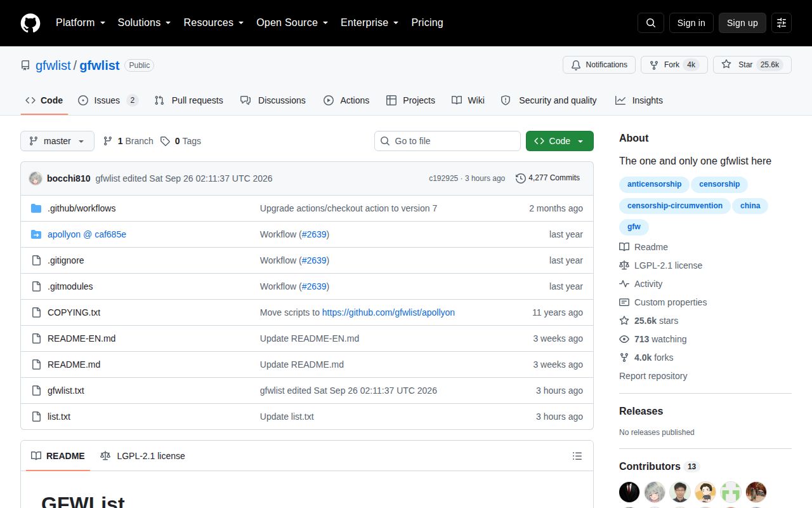Image resolution: width=812 pixels, height=508 pixels.
Task: Click the gfw topic tag
Action: tap(634, 227)
